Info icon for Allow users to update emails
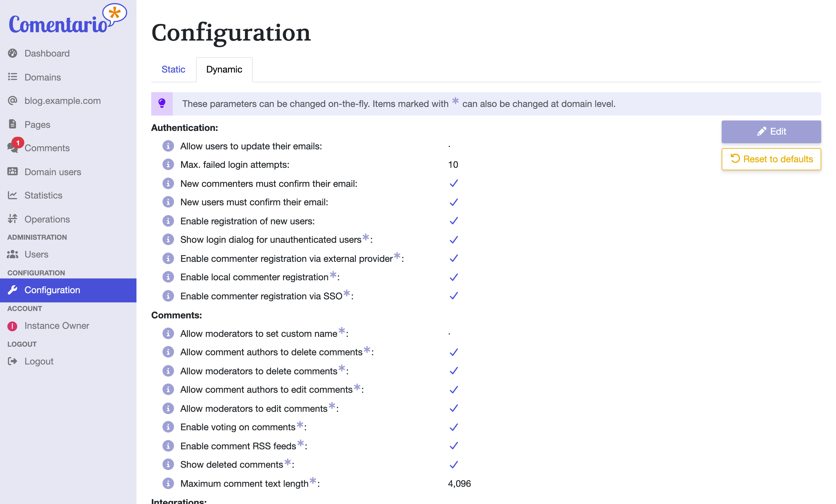This screenshot has height=504, width=836. tap(168, 146)
